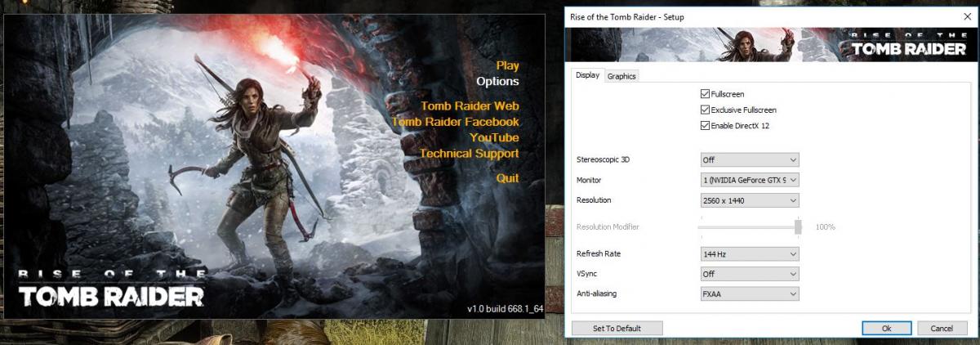Open Technical Support from the launcher
This screenshot has width=980, height=345.
[x=469, y=153]
